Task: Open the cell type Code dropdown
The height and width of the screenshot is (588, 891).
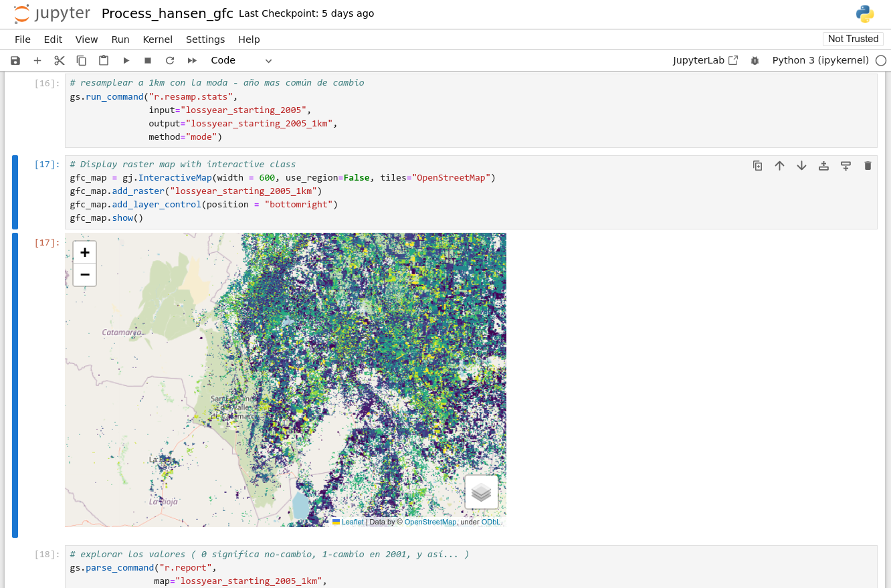Action: (241, 60)
